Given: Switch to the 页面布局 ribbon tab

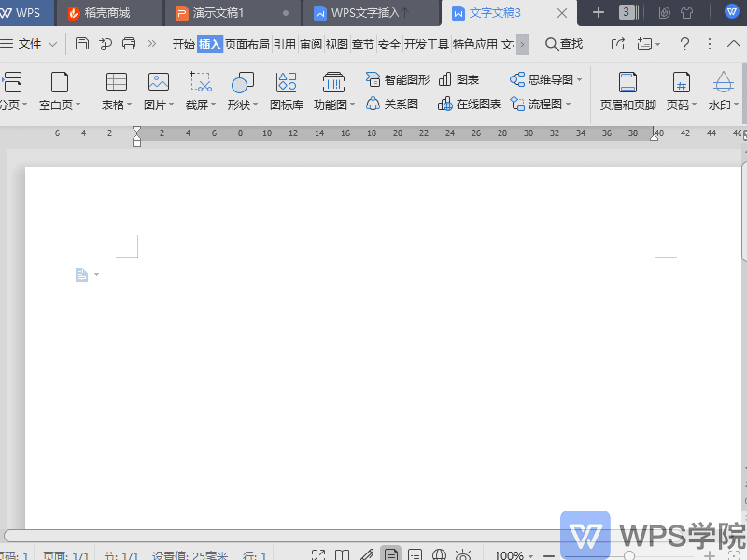Looking at the screenshot, I should 247,43.
